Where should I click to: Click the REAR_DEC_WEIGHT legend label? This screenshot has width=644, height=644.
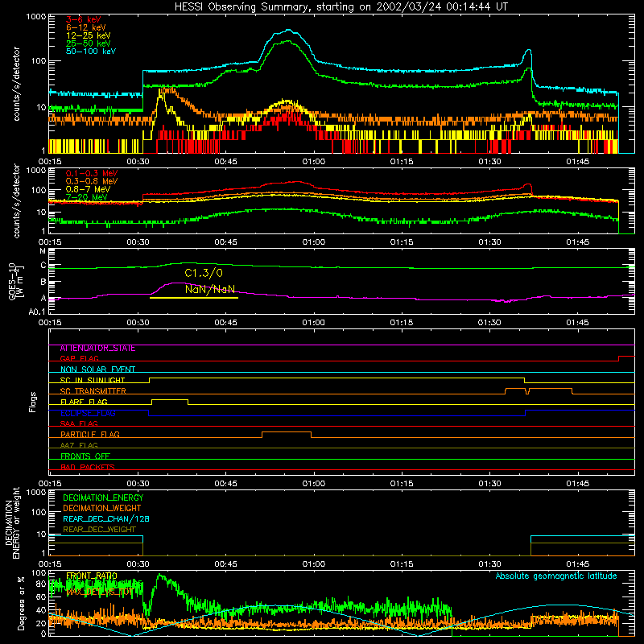click(99, 530)
